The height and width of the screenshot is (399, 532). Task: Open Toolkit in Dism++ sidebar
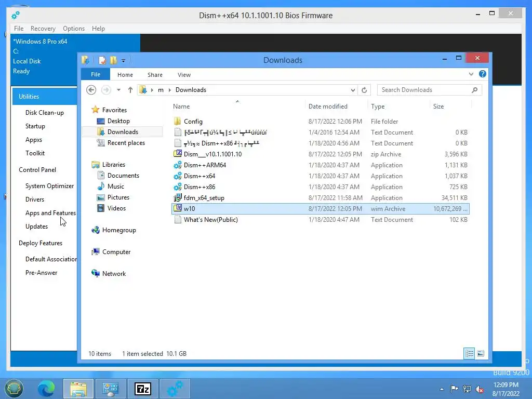35,153
